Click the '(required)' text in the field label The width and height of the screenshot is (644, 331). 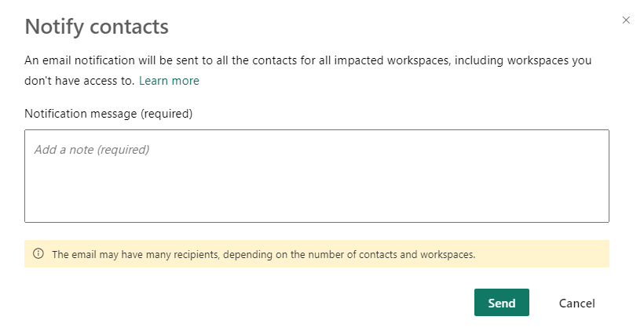(x=166, y=113)
